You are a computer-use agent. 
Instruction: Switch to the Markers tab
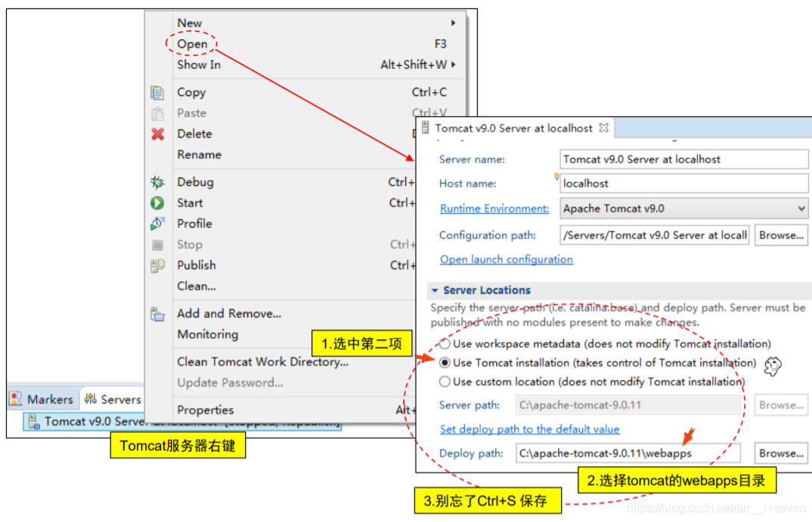(x=44, y=399)
